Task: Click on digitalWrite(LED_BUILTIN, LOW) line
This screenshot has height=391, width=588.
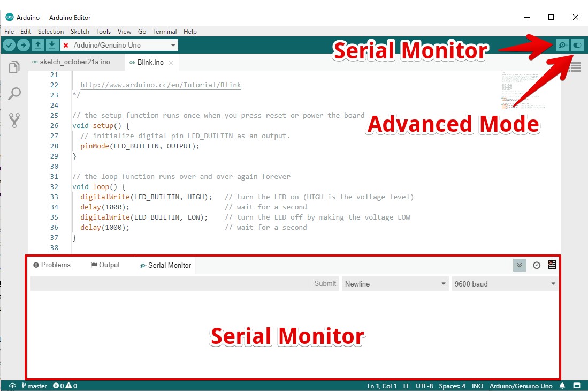Action: pos(144,217)
